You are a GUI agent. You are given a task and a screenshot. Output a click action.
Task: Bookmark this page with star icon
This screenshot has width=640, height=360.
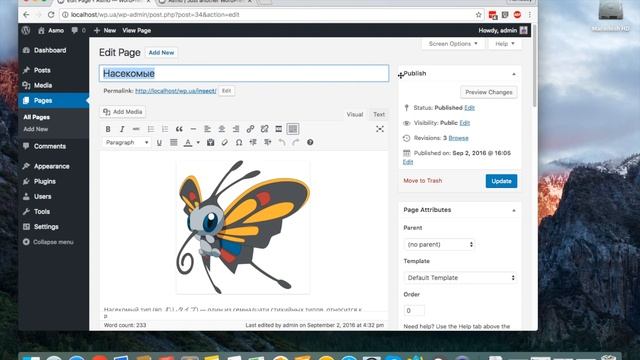[x=478, y=15]
